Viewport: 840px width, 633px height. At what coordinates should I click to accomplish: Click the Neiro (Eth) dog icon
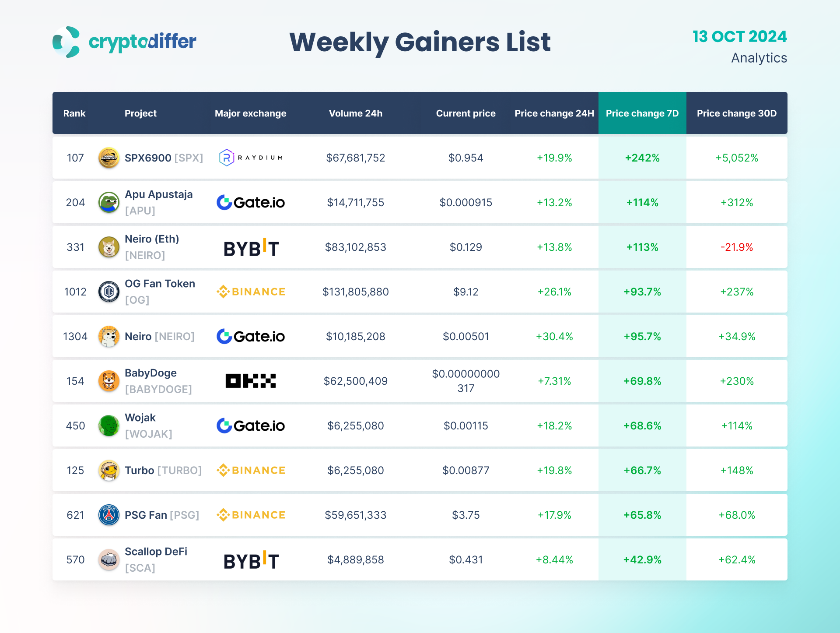[109, 247]
